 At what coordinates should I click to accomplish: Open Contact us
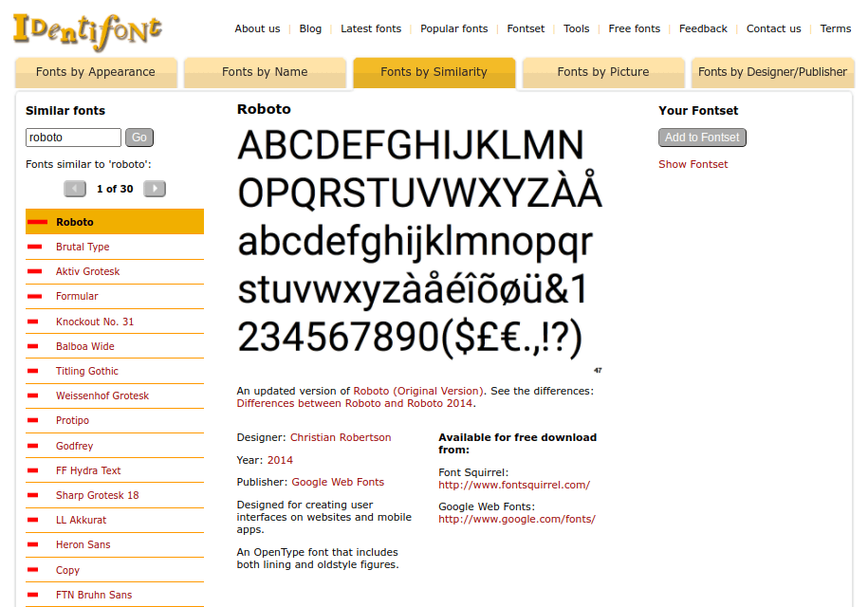click(773, 28)
